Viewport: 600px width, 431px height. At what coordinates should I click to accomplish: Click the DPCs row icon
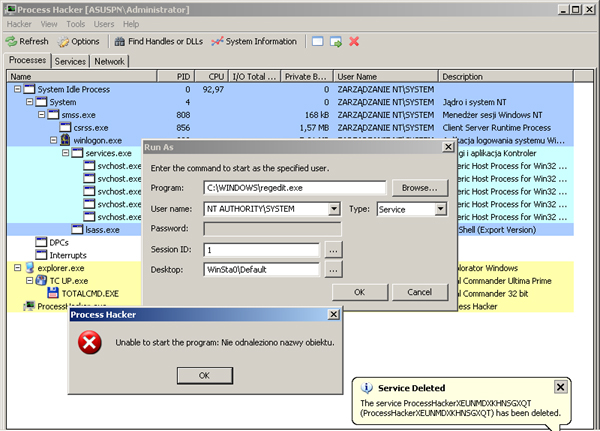coord(41,242)
